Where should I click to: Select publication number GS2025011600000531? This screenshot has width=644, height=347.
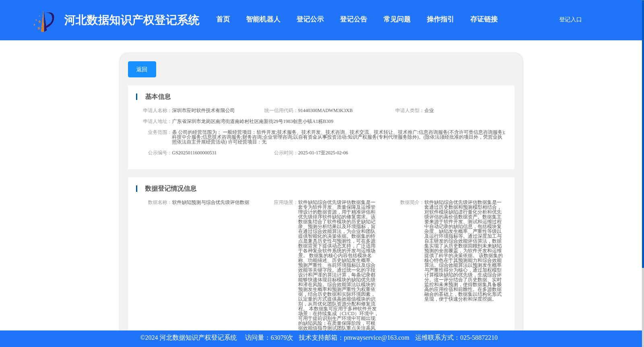194,153
